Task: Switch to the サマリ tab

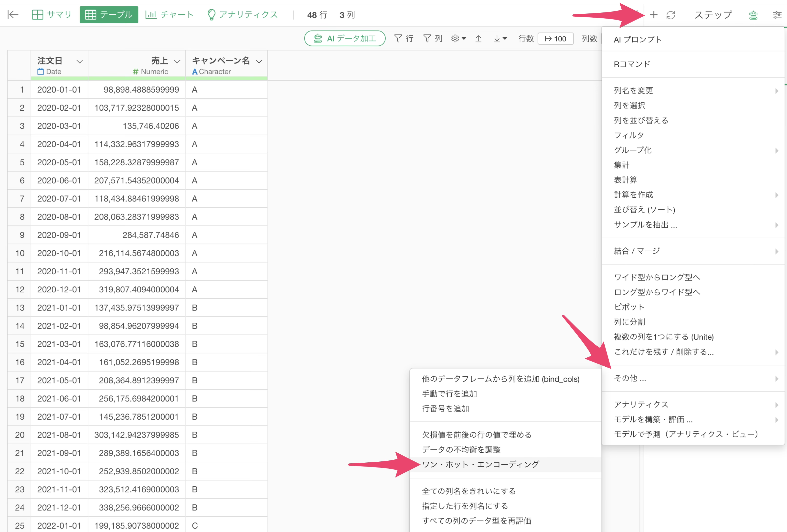Action: click(x=52, y=15)
